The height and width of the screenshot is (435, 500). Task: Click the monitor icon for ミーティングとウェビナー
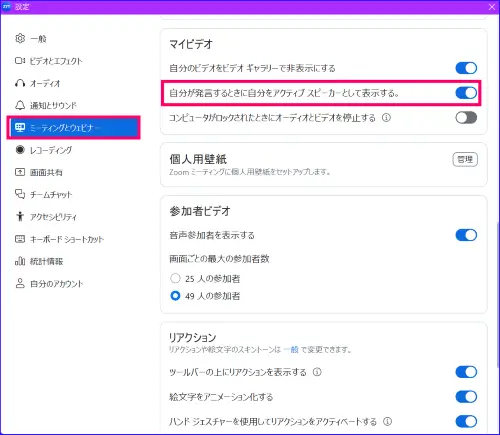click(20, 128)
